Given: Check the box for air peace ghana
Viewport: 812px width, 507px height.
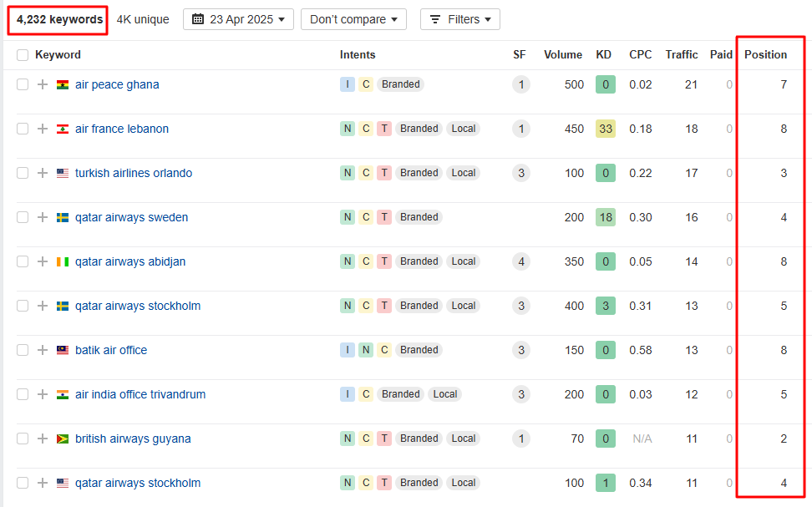Looking at the screenshot, I should pyautogui.click(x=23, y=84).
